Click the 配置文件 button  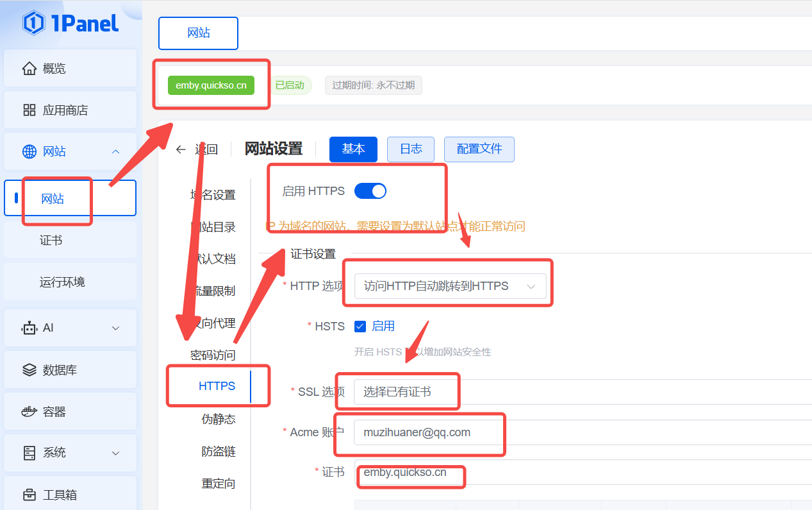pyautogui.click(x=479, y=149)
